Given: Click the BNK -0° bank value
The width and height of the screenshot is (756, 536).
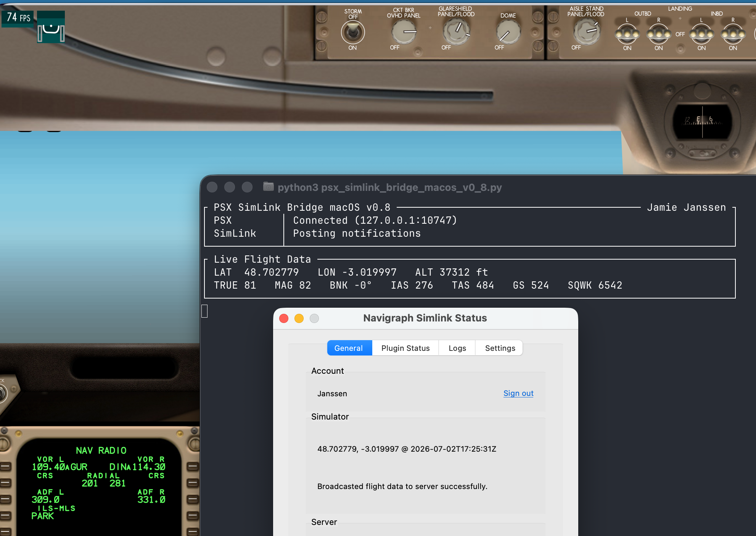Looking at the screenshot, I should point(351,285).
